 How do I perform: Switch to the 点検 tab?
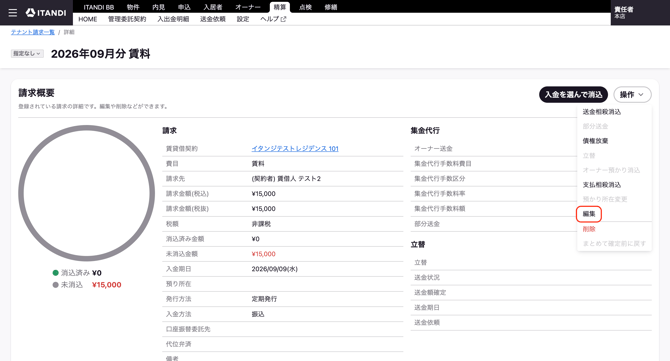click(x=305, y=7)
